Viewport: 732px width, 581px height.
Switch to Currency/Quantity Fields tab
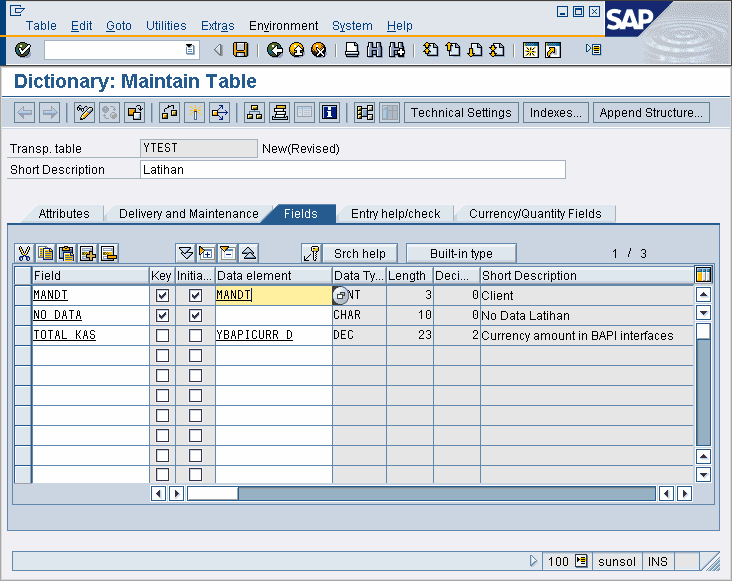535,214
